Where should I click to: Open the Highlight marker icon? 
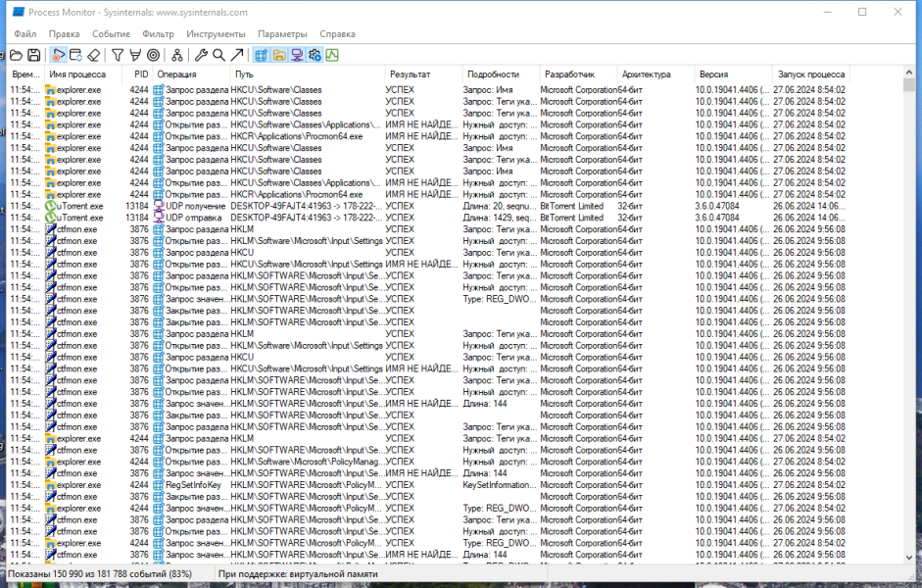click(135, 55)
